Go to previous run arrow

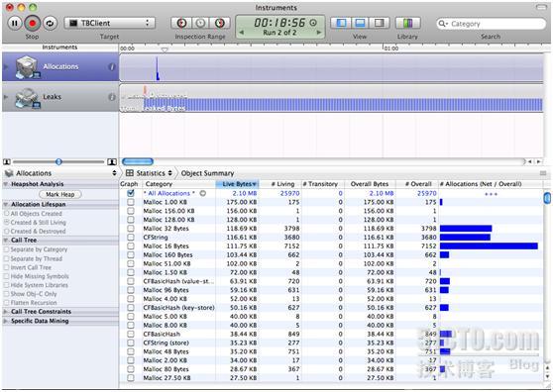coord(242,33)
